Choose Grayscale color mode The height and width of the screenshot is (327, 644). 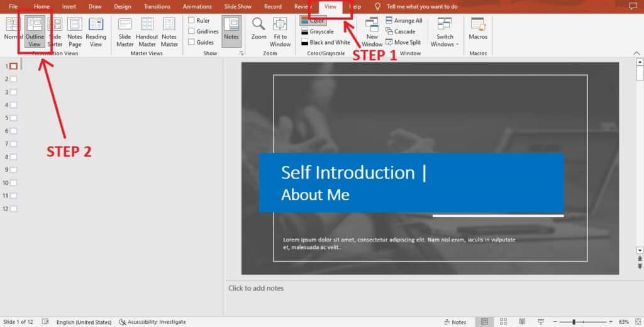(318, 31)
